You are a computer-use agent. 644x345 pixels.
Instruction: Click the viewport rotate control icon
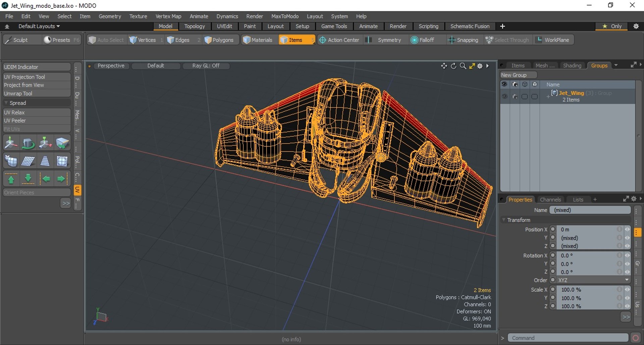453,66
